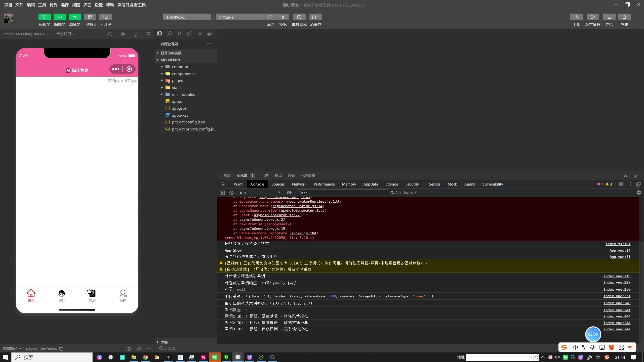Open the 工具 menu
Screen dimensions: 644x362
[x=42, y=5]
